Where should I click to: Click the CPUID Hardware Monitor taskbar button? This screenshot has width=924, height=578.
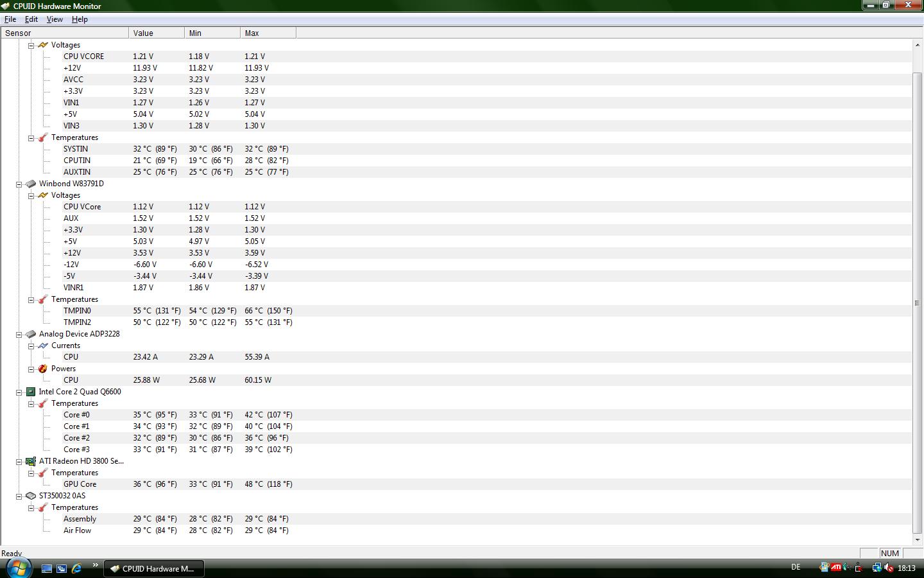pyautogui.click(x=153, y=568)
